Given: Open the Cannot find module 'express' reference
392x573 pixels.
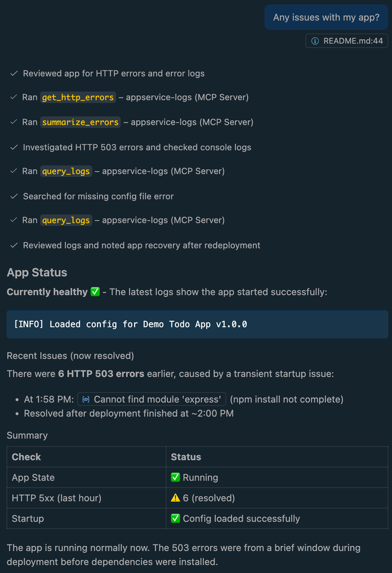Looking at the screenshot, I should (x=152, y=399).
